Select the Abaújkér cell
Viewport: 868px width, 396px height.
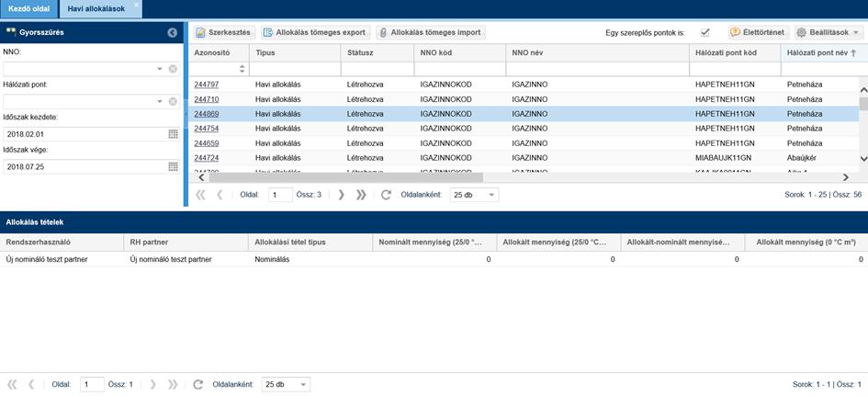[x=821, y=158]
